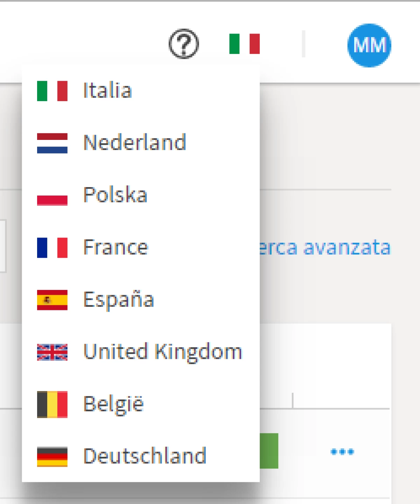Click the Spanish flag icon
420x504 pixels.
[x=52, y=300]
